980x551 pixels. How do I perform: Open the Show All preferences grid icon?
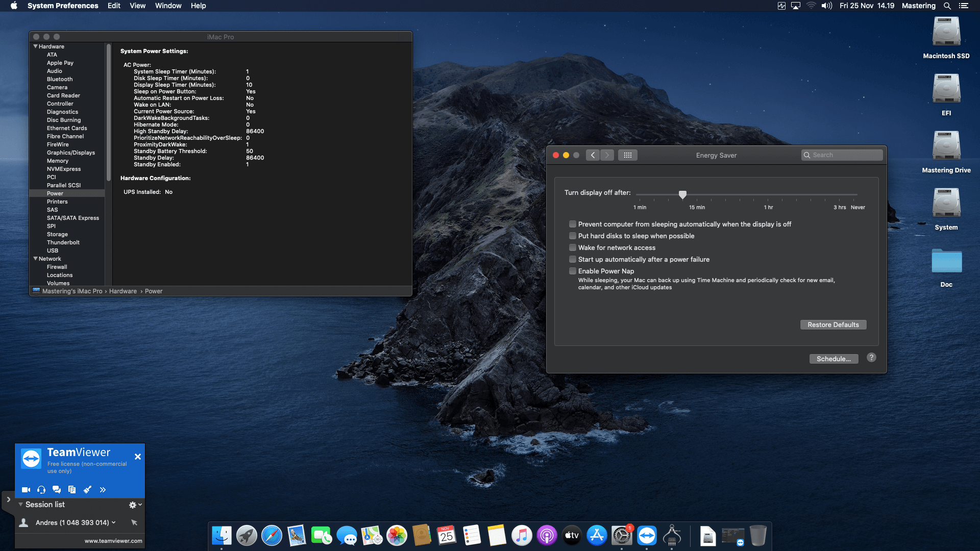tap(628, 155)
